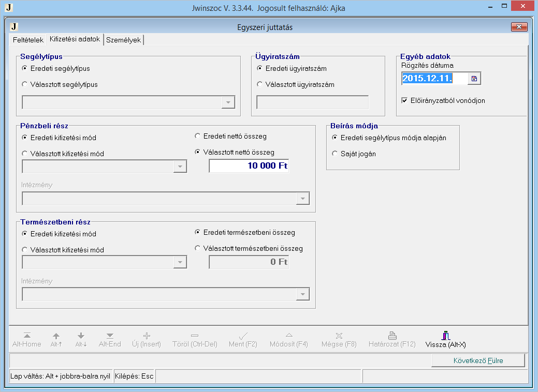
Task: Click the J icon of Egyszeri juttatás window
Action: pyautogui.click(x=14, y=27)
